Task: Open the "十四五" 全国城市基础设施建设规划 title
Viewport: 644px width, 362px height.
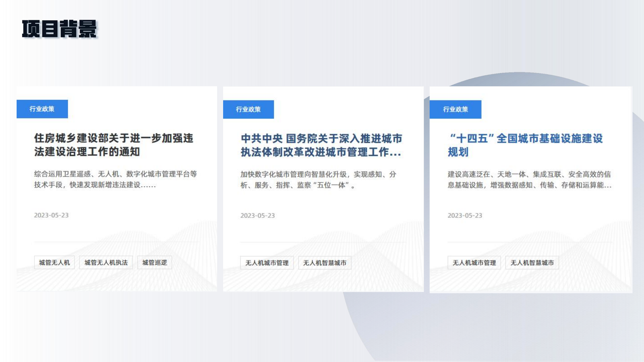Action: click(525, 145)
